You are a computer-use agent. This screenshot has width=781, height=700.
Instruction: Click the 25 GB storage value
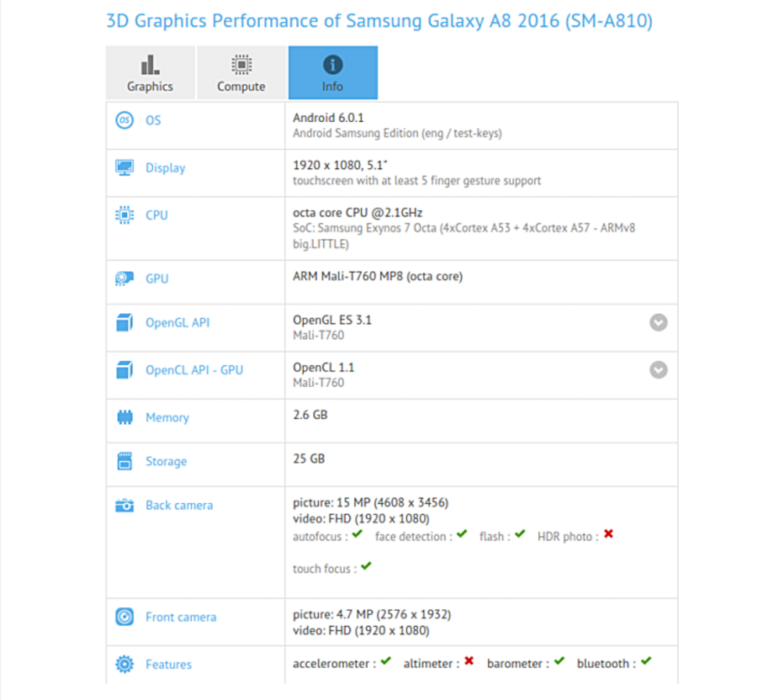(308, 459)
